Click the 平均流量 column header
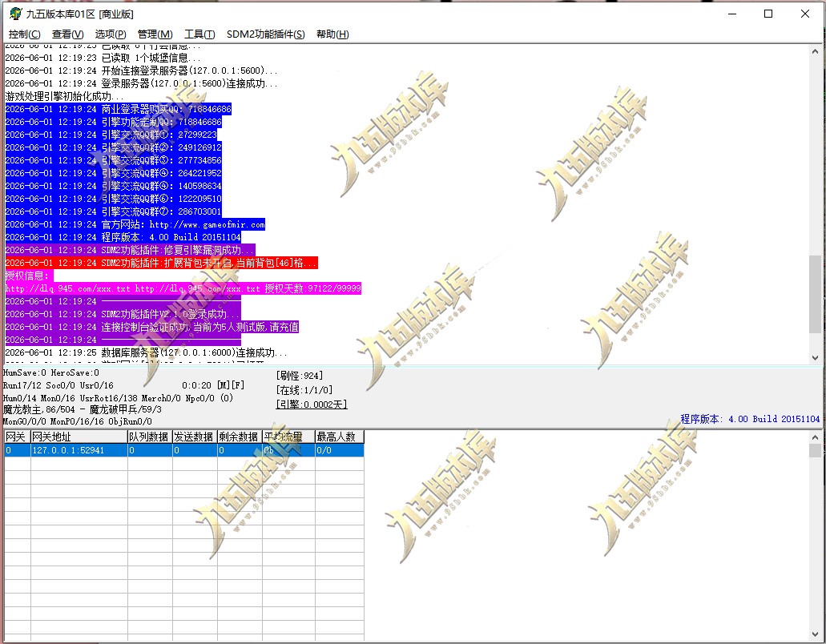 pos(288,437)
